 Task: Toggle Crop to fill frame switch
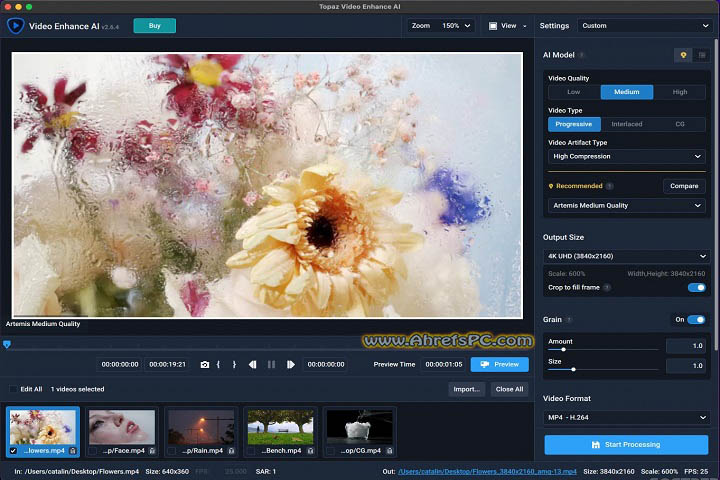click(697, 288)
